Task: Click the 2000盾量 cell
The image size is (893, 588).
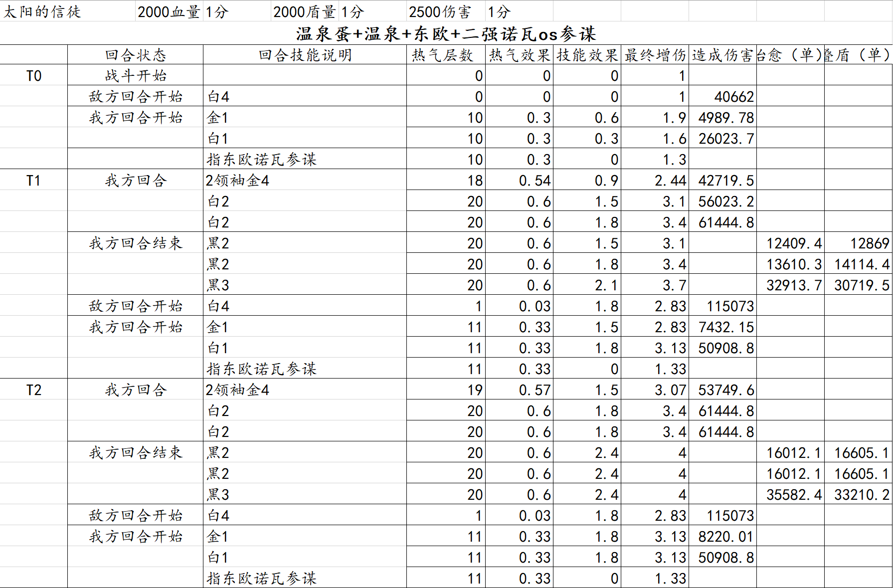Action: tap(305, 11)
